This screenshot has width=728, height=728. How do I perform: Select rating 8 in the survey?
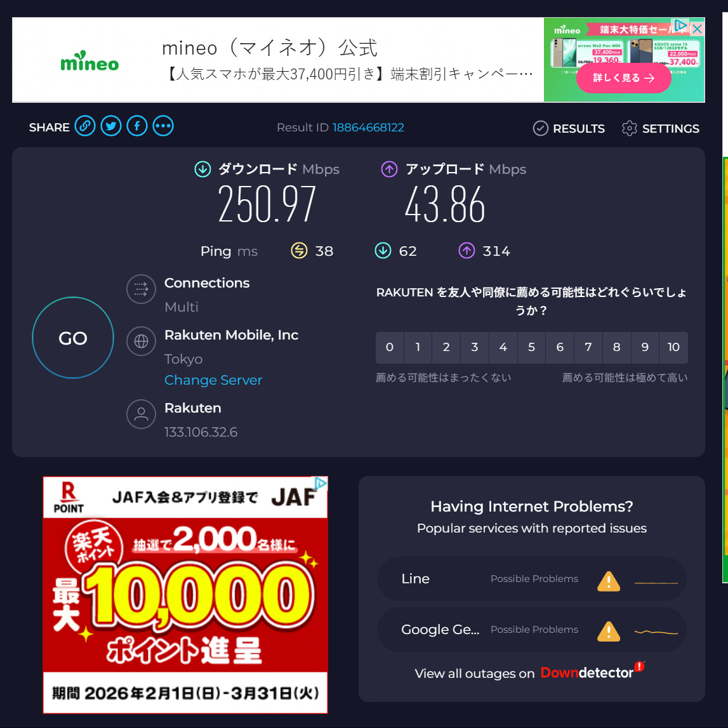616,347
